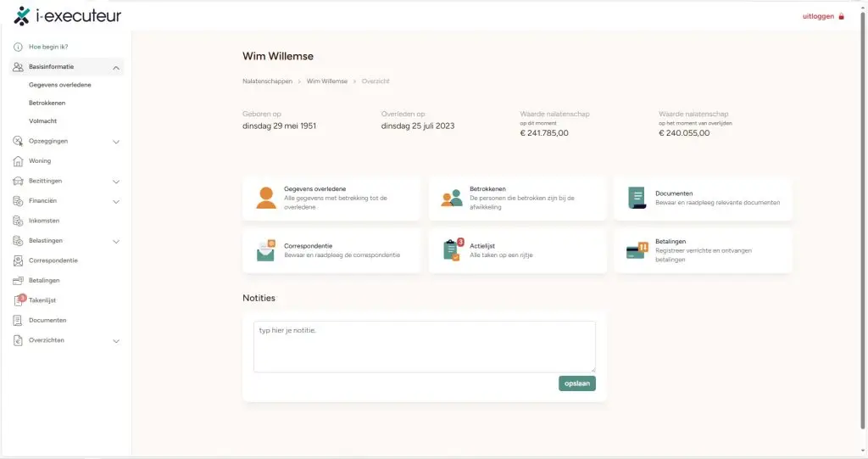This screenshot has width=868, height=459.
Task: Click the i-executeur logo
Action: click(68, 16)
